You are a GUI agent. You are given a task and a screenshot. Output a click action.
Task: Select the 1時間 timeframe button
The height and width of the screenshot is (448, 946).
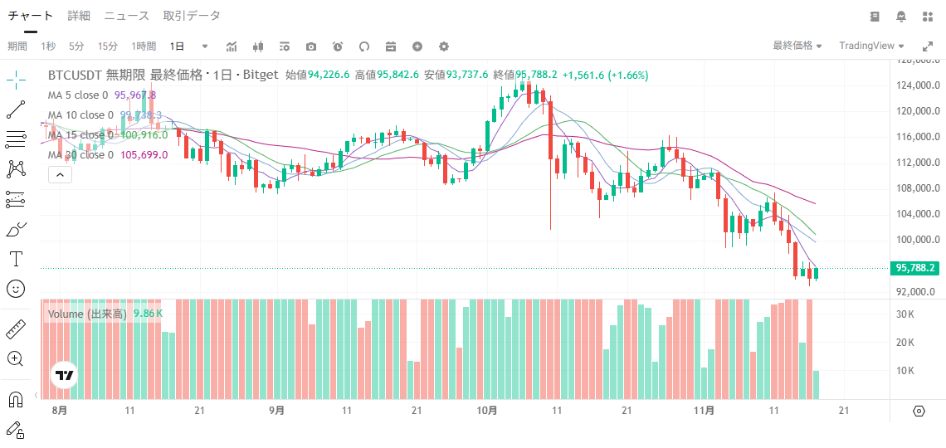click(x=144, y=46)
